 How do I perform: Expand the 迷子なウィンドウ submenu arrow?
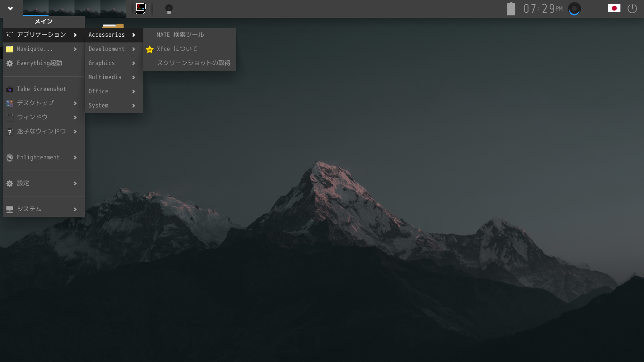(x=75, y=132)
